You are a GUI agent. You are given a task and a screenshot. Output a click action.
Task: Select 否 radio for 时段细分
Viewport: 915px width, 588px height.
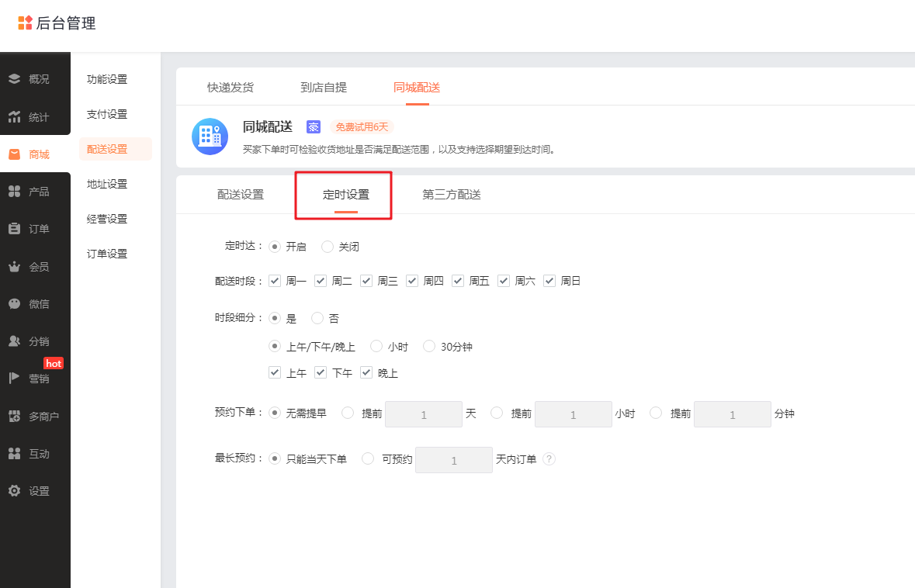pos(317,318)
